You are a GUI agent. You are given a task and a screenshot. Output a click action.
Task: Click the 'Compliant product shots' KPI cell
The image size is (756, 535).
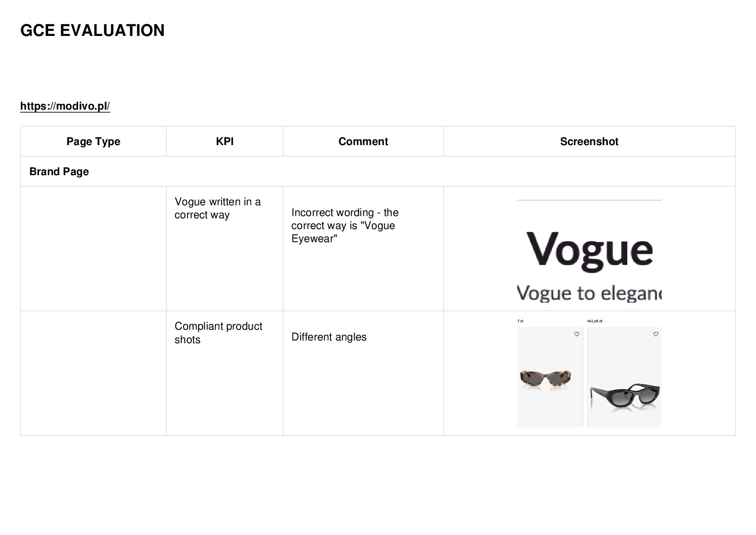[x=224, y=373]
